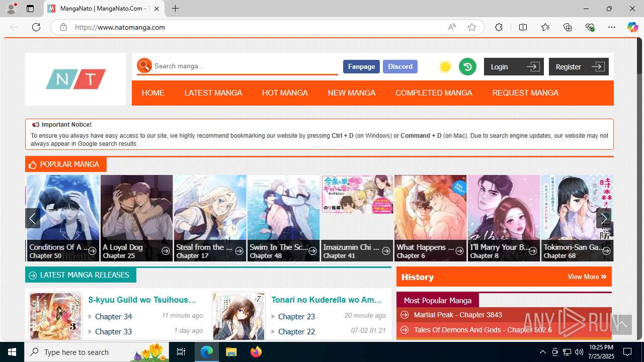Open Chapter 33 of S-kyuu Guild

click(x=114, y=331)
